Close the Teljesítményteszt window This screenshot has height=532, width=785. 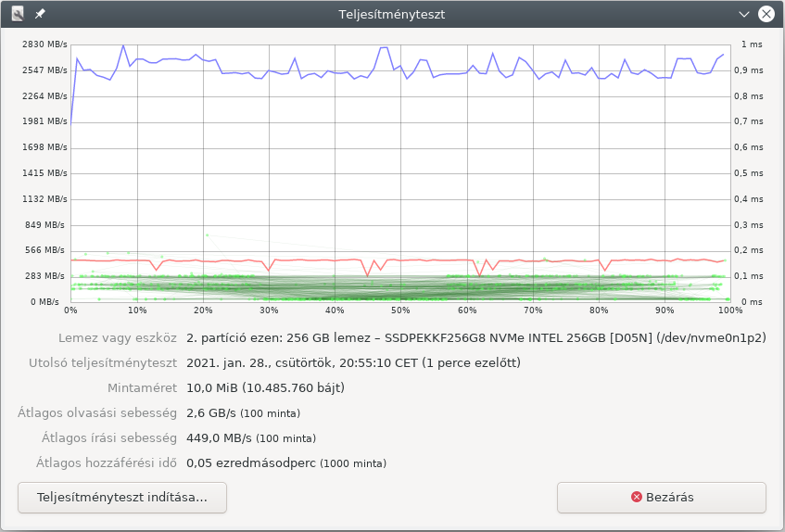766,14
